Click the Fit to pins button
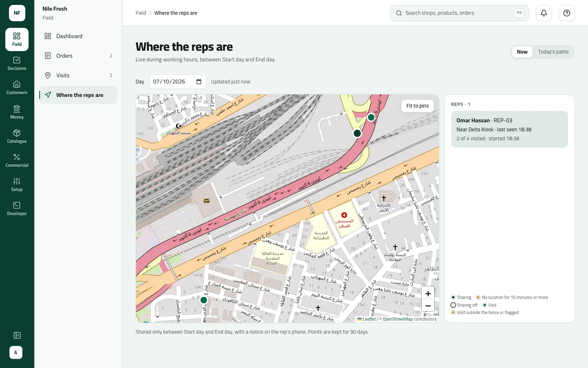The image size is (588, 368). pos(417,106)
